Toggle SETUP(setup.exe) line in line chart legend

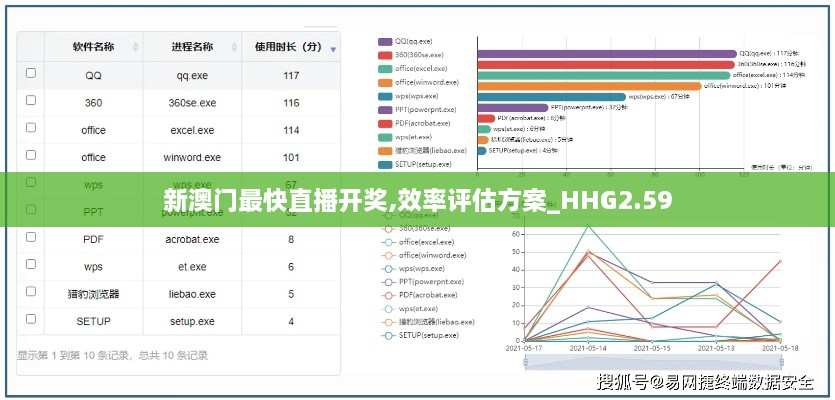(420, 336)
